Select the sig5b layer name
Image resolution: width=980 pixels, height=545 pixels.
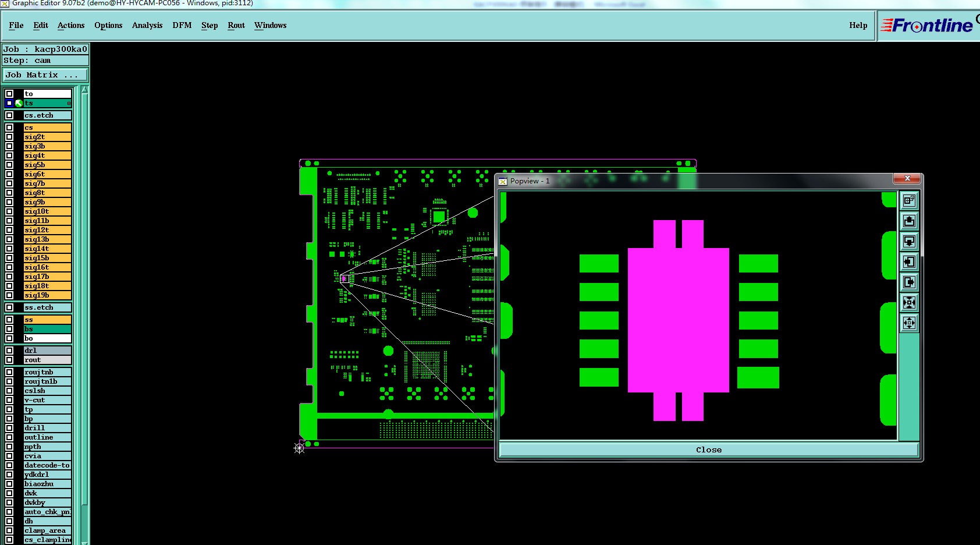pos(47,165)
